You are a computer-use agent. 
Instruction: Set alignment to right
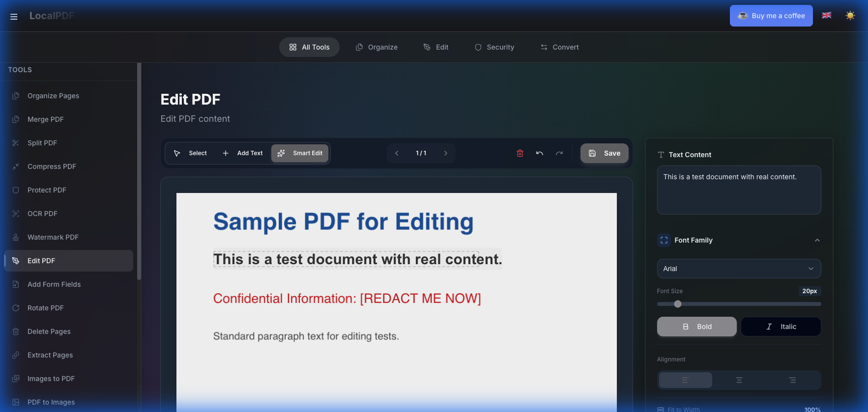tap(793, 380)
